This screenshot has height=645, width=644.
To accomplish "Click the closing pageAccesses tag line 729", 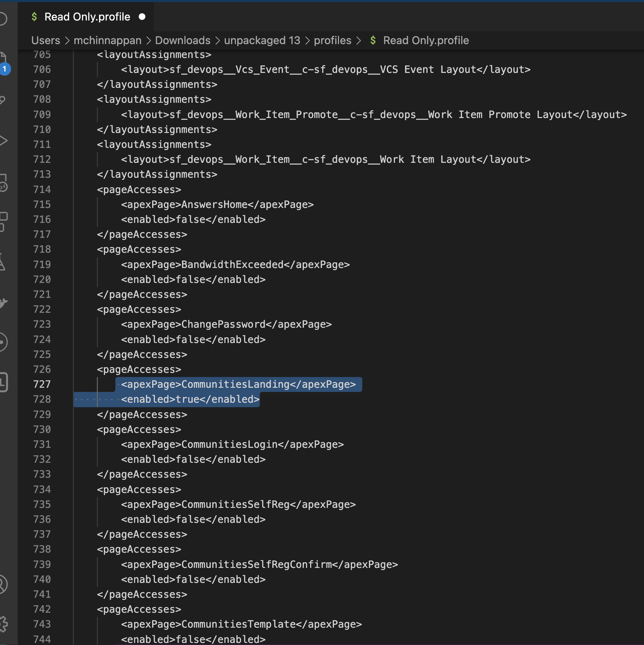I will pyautogui.click(x=142, y=414).
